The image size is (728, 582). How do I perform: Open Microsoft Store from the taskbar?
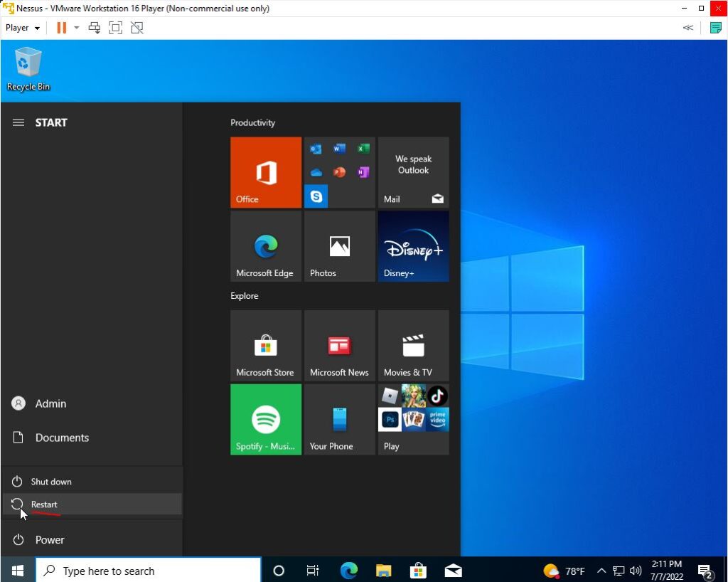tap(418, 571)
